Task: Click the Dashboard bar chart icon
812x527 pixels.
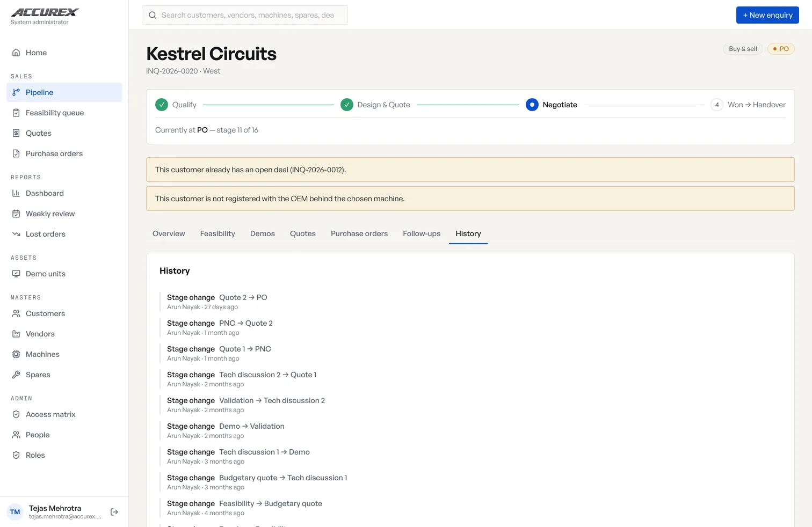Action: point(16,193)
